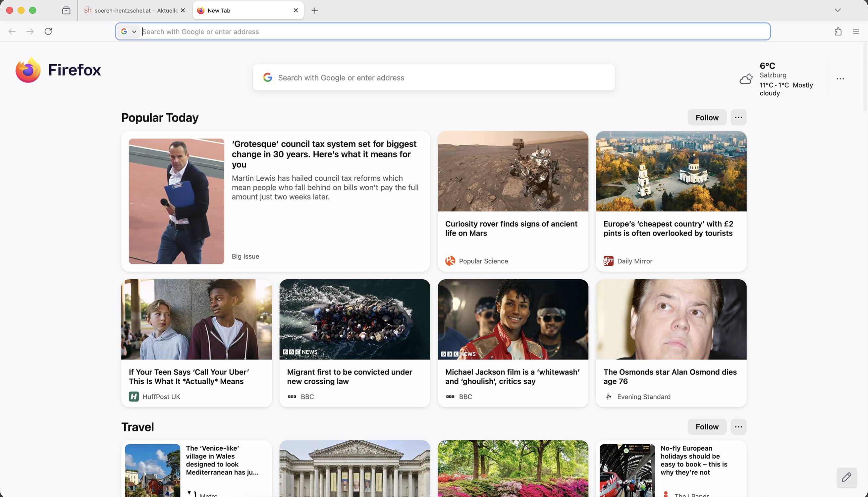The image size is (868, 497).
Task: Open the extensions puzzle icon
Action: pyautogui.click(x=838, y=31)
